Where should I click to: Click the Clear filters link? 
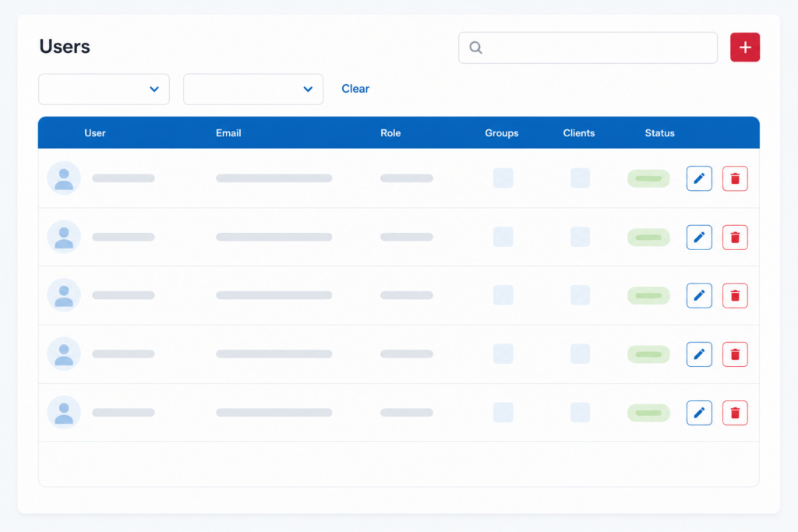[355, 89]
